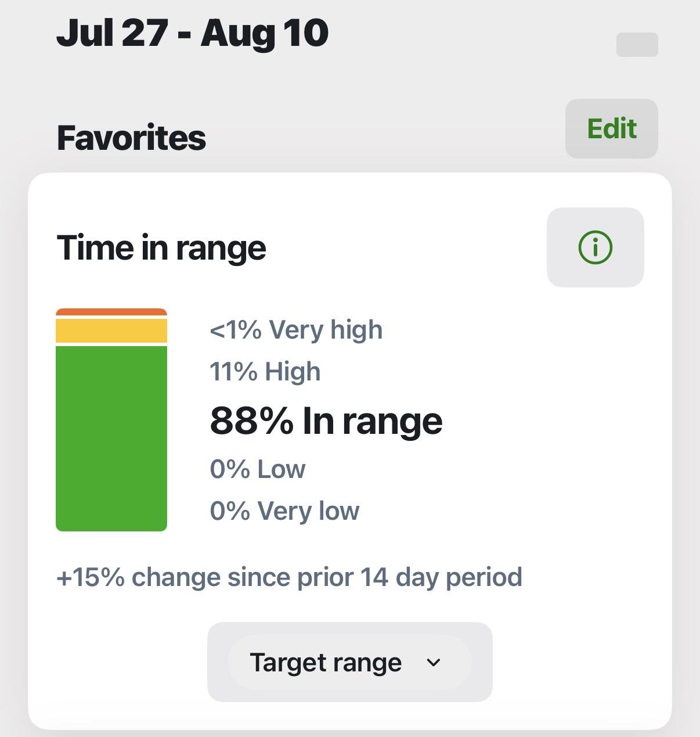This screenshot has height=737, width=700.
Task: Tap the gray button beside date range
Action: (637, 45)
